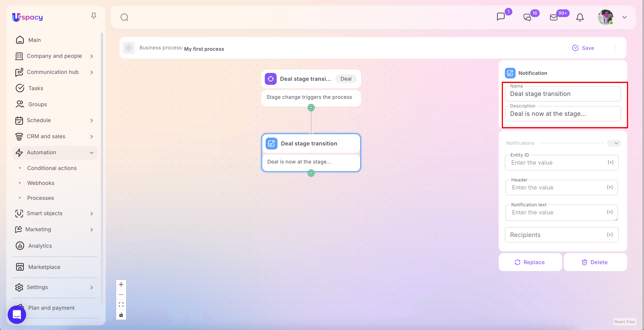The image size is (644, 330).
Task: Click the back arrow beside Business process
Action: [129, 48]
